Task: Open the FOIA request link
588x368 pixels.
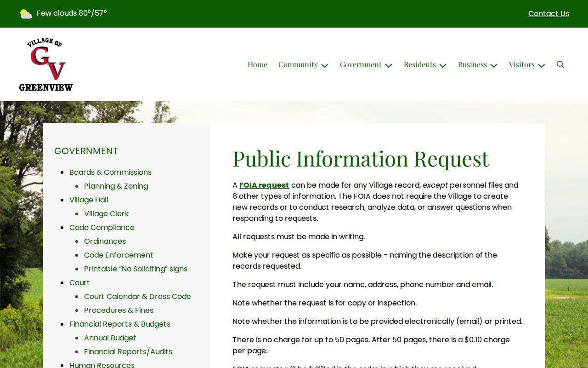Action: tap(264, 185)
